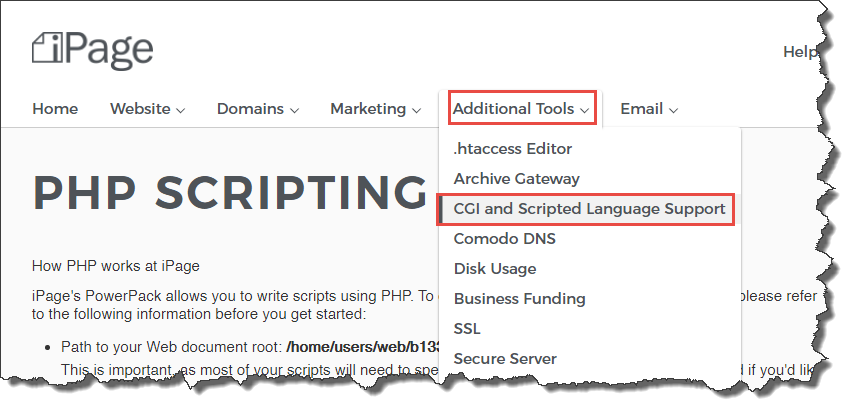Select SSL from the dropdown list
Image resolution: width=860 pixels, height=414 pixels.
pos(467,328)
